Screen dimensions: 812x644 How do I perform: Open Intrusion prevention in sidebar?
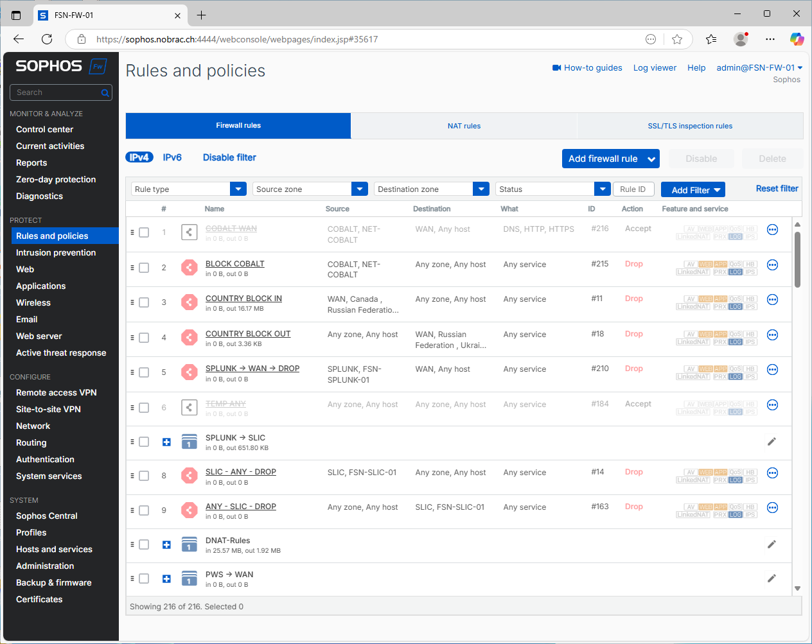[x=56, y=252]
